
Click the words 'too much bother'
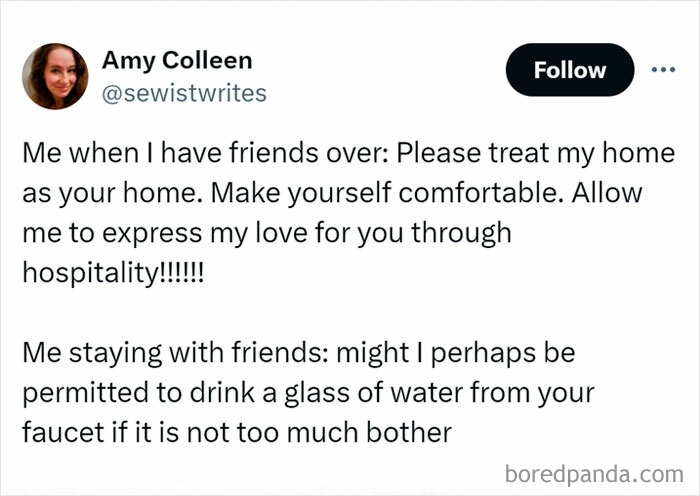(383, 433)
